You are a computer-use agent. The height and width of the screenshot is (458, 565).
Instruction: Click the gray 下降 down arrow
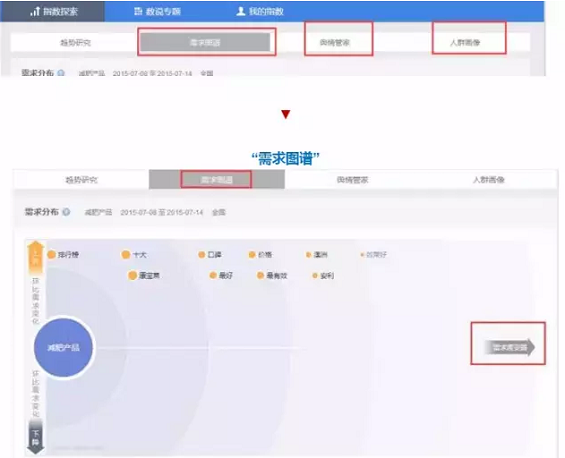tap(35, 436)
